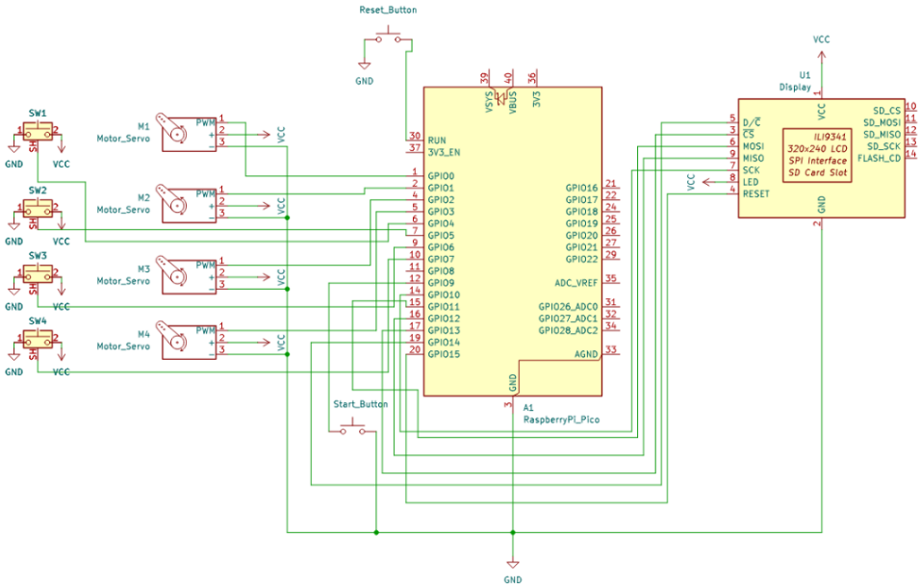Click the M1 Motor_Servo label
This screenshot has height=588, width=920.
click(x=123, y=133)
